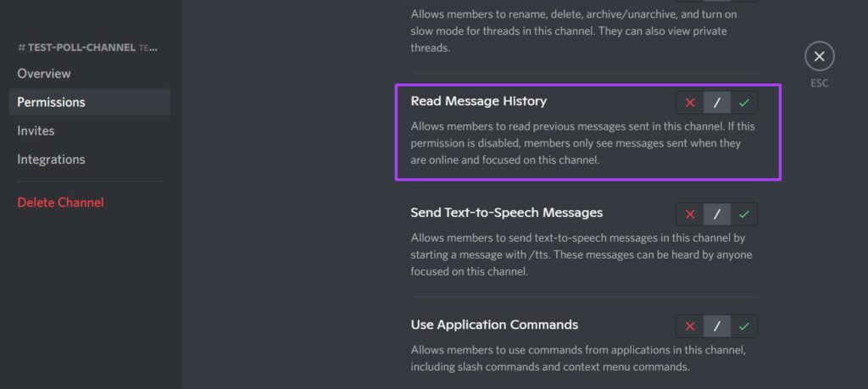Image resolution: width=868 pixels, height=389 pixels.
Task: Set Read Message History to neutral slash
Action: (717, 103)
